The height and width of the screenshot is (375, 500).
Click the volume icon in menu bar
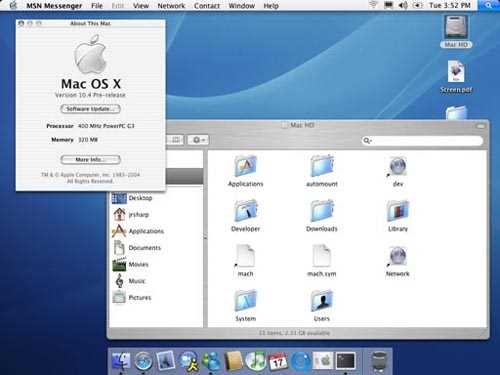tap(403, 5)
